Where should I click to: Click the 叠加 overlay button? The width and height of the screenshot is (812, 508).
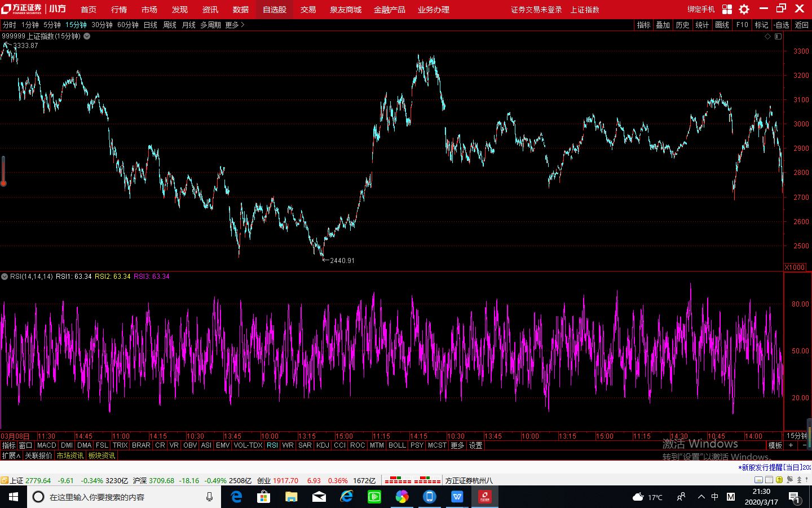pyautogui.click(x=663, y=25)
